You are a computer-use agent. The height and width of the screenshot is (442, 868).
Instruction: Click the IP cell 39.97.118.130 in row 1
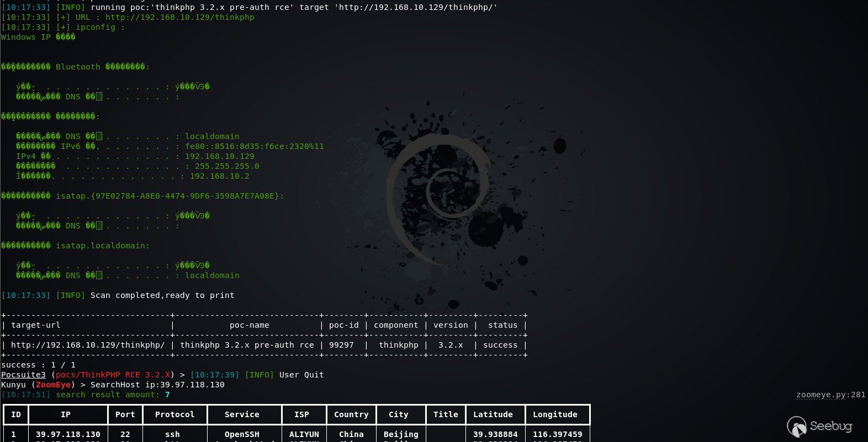68,434
